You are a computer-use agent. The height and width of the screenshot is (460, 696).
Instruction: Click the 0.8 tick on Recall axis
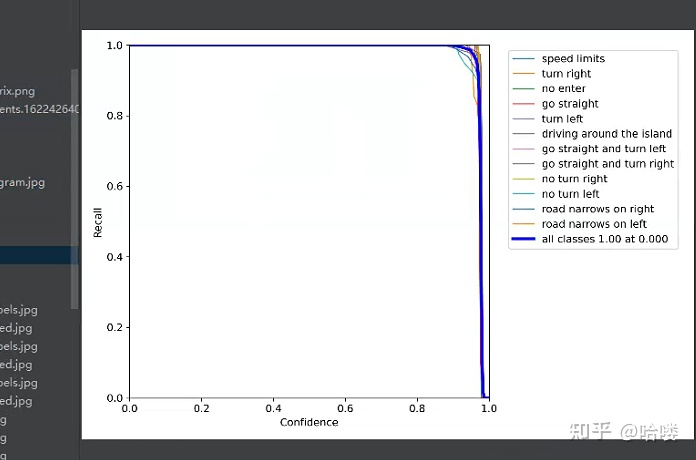115,116
